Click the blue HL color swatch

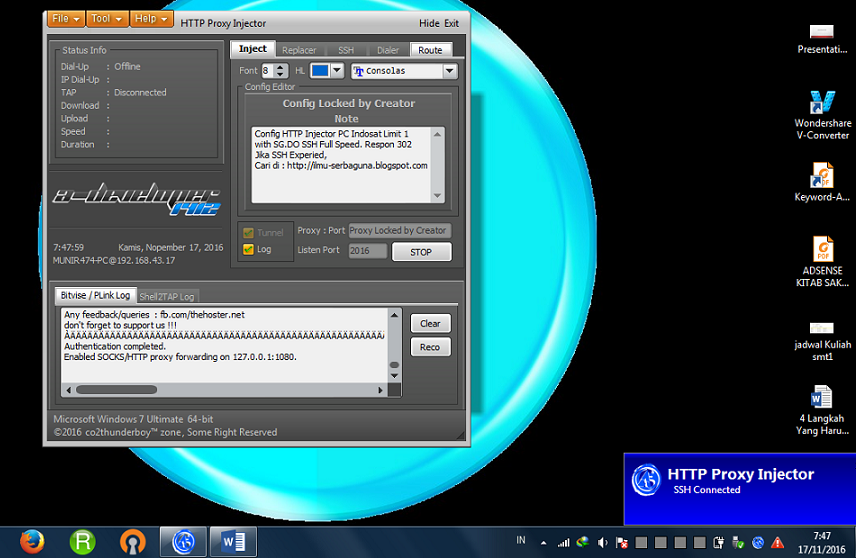point(320,70)
